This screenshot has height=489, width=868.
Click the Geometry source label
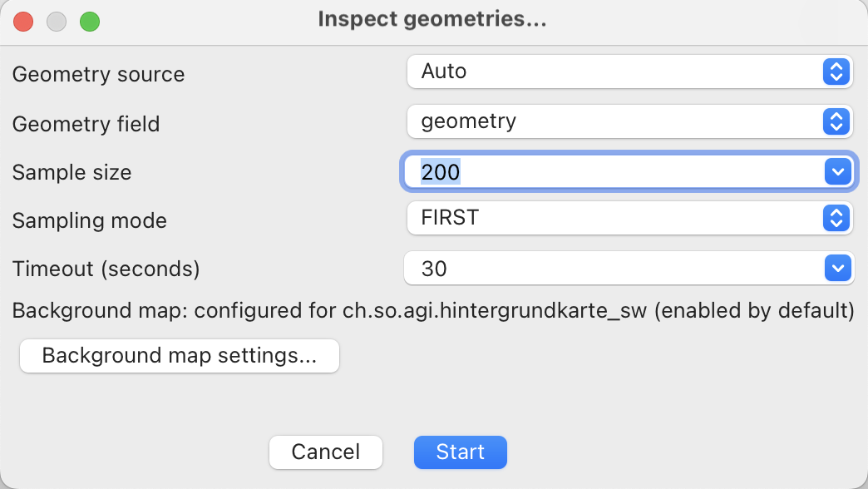coord(98,74)
